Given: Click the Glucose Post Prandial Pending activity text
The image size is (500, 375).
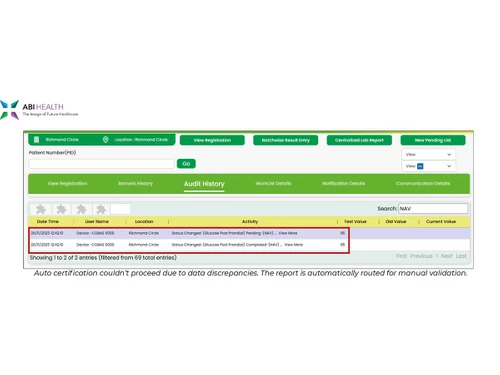Looking at the screenshot, I should coord(224,233).
